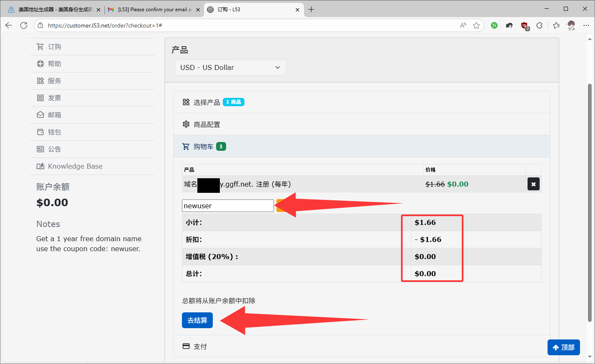Open the 钱包 wallet sidebar item
The height and width of the screenshot is (364, 595).
(55, 132)
